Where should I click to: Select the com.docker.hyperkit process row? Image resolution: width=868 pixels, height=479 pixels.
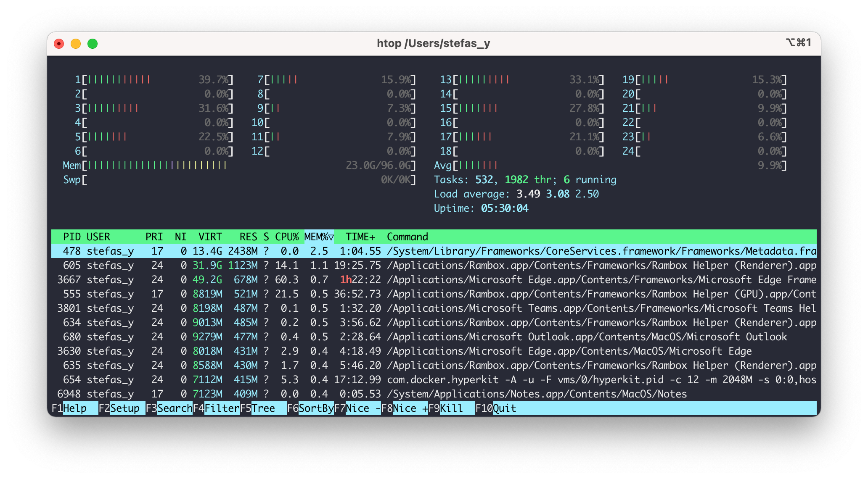[434, 380]
